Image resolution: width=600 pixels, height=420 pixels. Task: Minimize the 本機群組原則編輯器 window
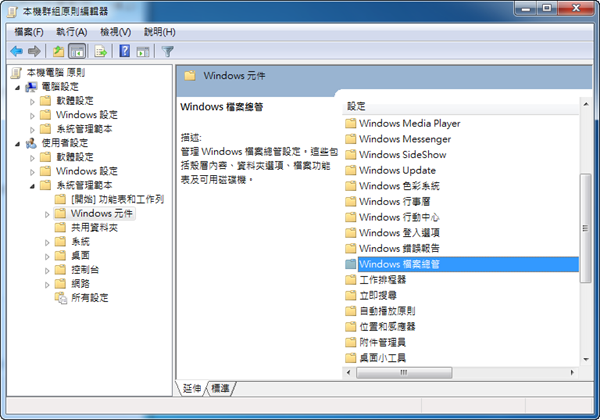tap(526, 8)
